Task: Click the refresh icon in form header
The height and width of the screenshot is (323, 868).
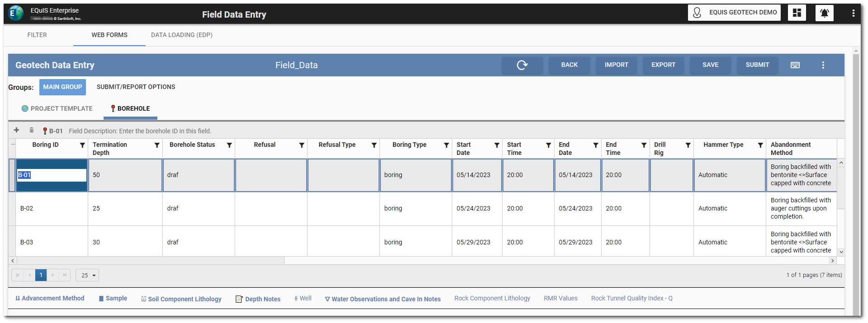Action: point(522,65)
